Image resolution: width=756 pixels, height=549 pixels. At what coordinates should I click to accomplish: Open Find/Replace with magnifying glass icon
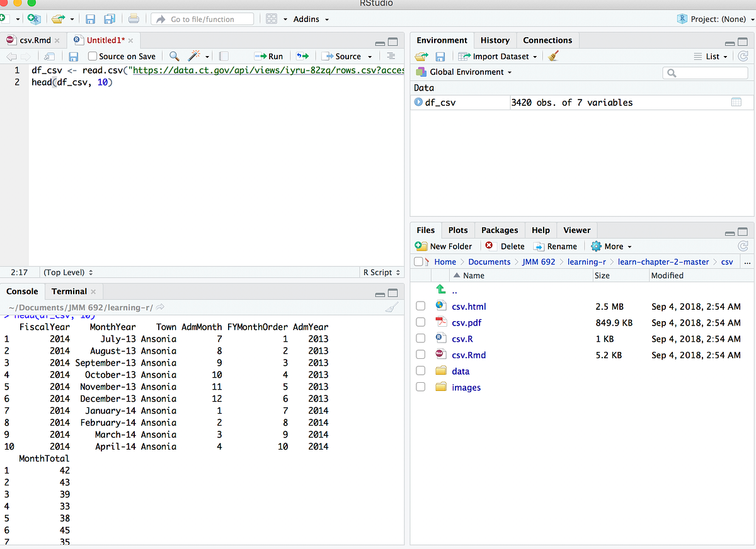point(174,55)
